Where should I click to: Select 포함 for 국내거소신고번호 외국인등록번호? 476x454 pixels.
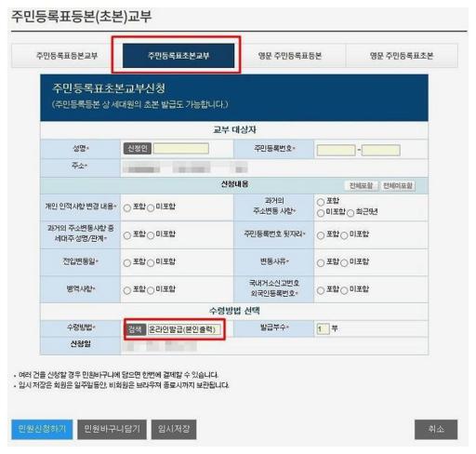321,290
